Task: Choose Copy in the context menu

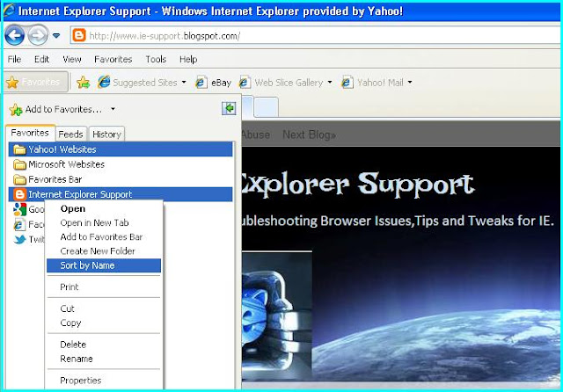Action: coord(104,323)
